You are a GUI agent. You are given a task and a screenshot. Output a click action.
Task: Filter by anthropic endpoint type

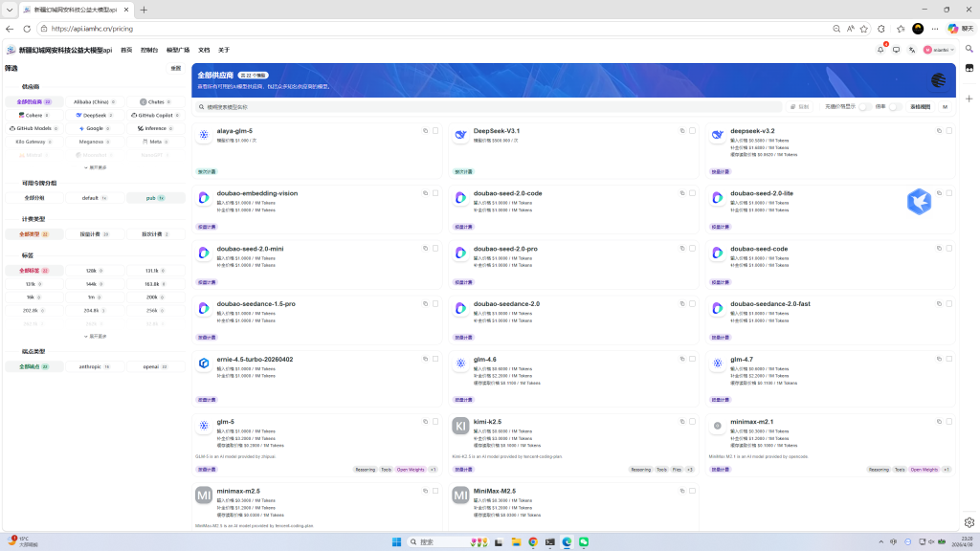point(95,366)
